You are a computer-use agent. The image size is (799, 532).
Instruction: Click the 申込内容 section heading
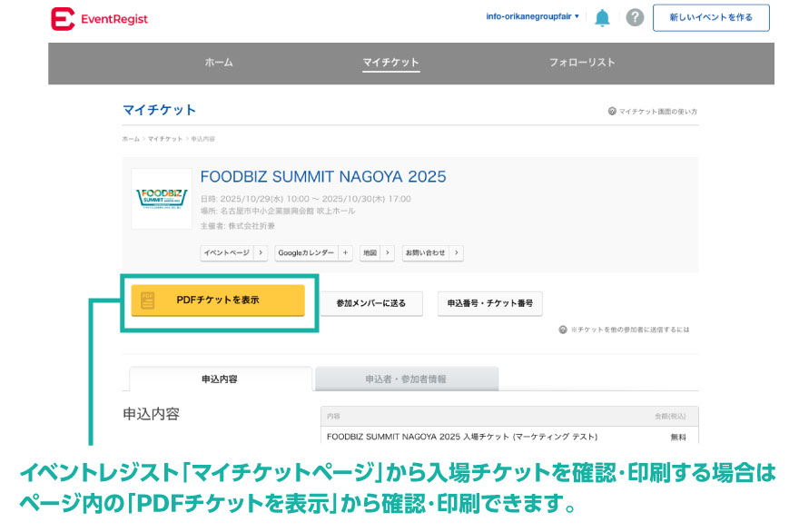click(152, 414)
